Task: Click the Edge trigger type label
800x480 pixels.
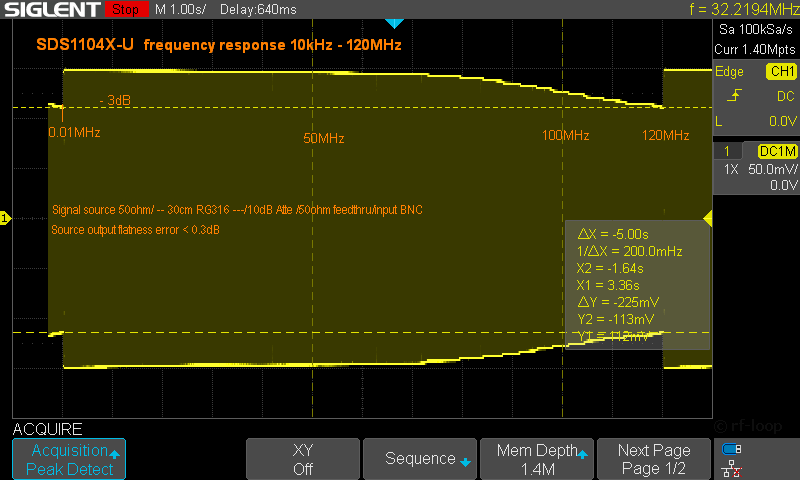Action: (729, 71)
